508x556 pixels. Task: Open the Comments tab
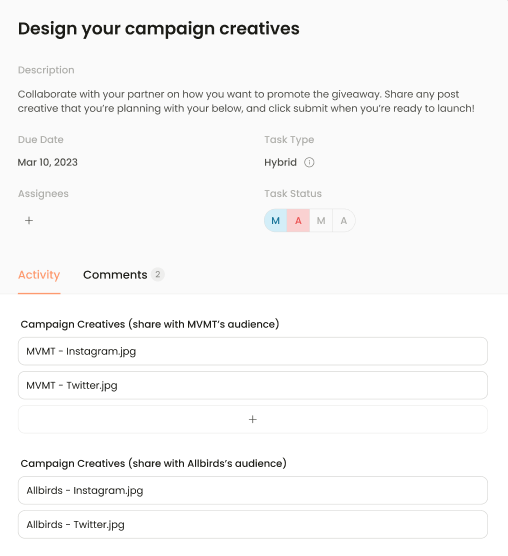[x=115, y=275]
